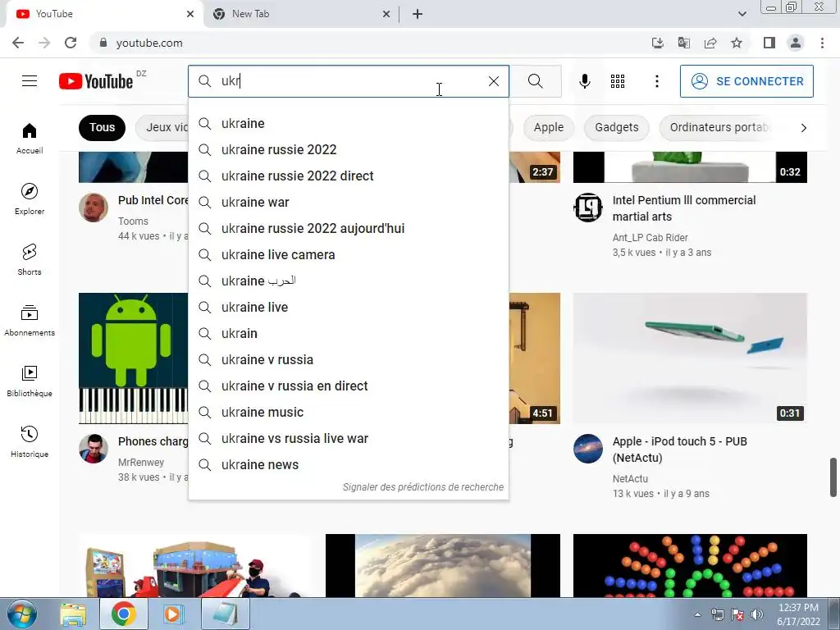The width and height of the screenshot is (840, 630).
Task: Open Bibliothèque in the sidebar
Action: 30,381
